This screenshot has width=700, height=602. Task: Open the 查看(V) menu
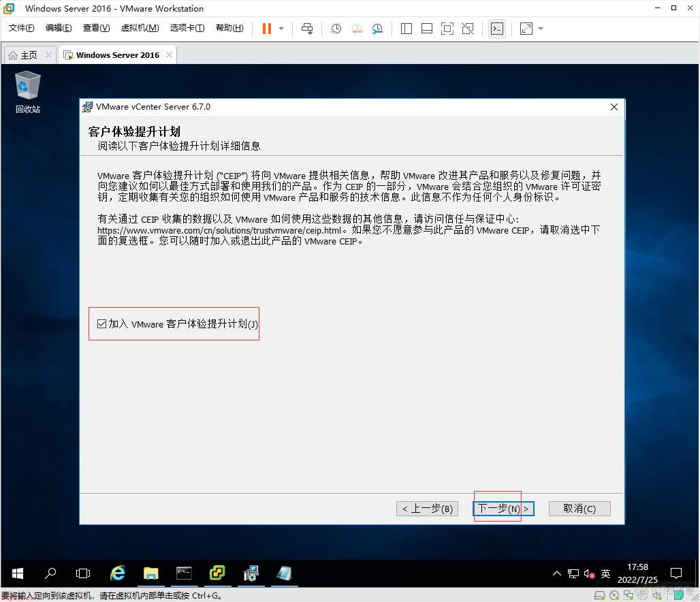(x=97, y=28)
